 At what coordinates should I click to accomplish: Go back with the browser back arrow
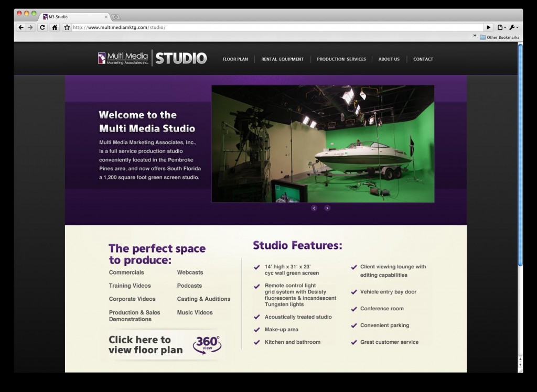21,27
